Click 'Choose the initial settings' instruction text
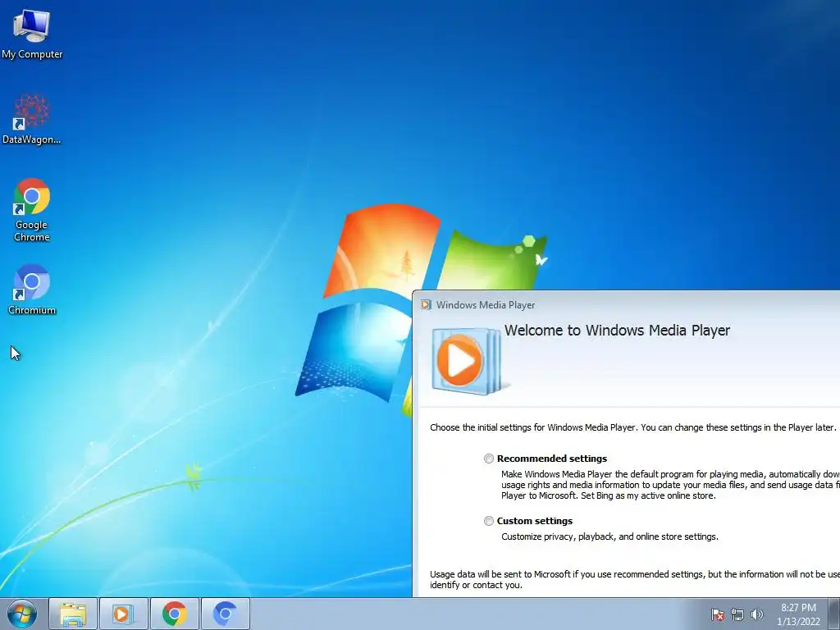This screenshot has height=630, width=840. tap(632, 427)
